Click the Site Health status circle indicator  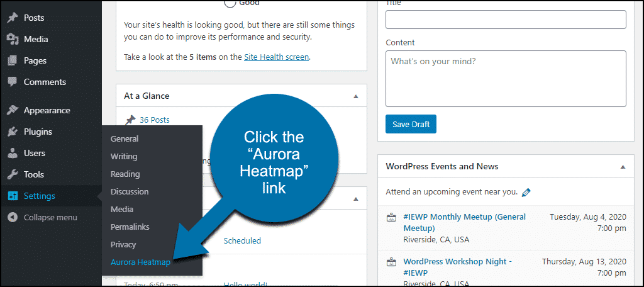click(230, 3)
